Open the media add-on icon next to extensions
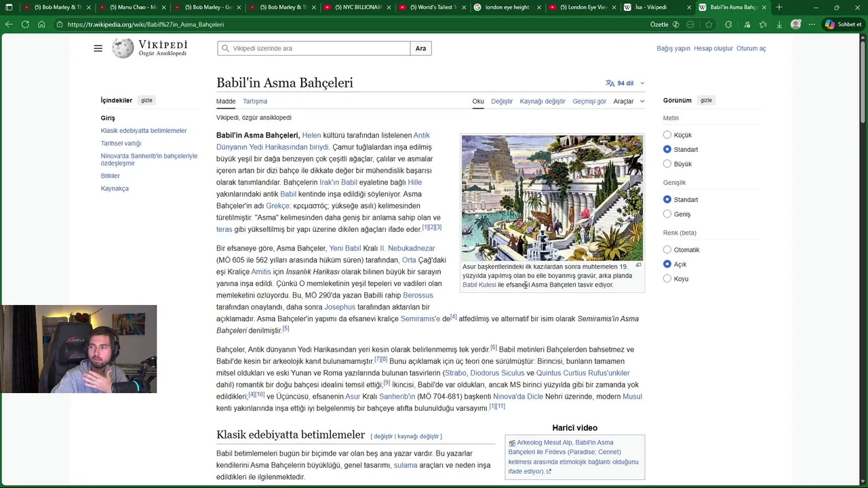Image resolution: width=868 pixels, height=488 pixels. 746,24
